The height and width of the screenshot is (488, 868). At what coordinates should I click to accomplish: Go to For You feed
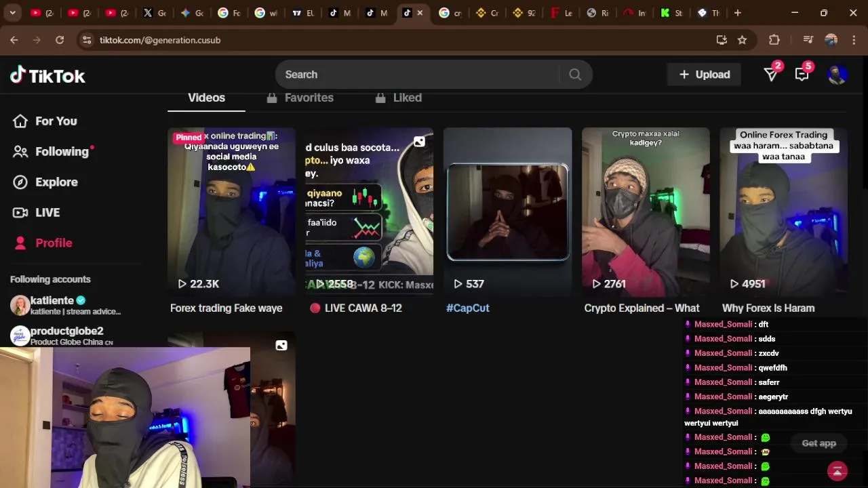[x=45, y=121]
